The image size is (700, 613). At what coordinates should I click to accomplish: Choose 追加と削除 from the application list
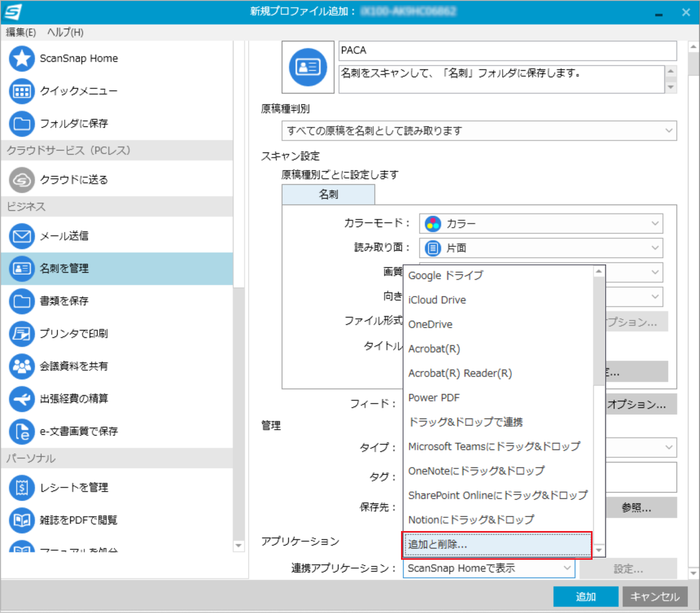(x=496, y=545)
